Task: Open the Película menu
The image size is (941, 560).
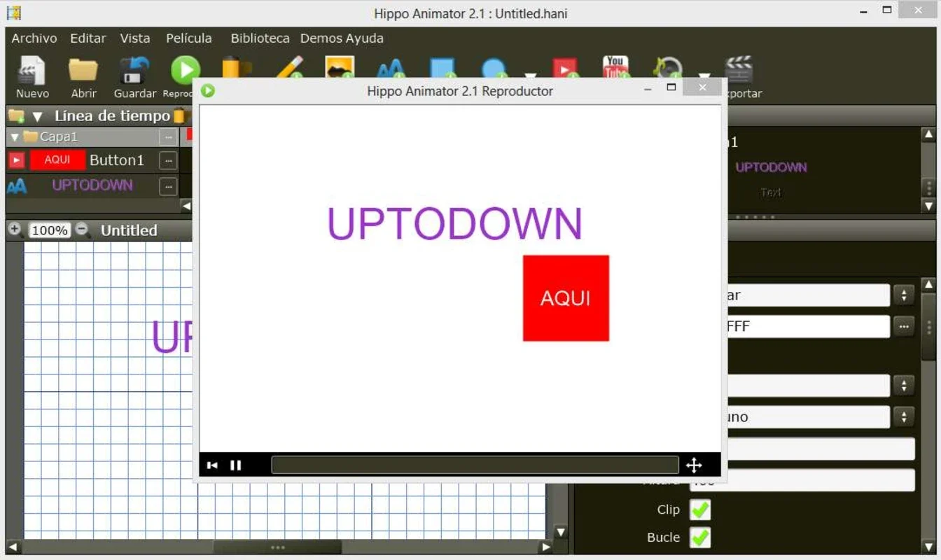Action: tap(189, 38)
